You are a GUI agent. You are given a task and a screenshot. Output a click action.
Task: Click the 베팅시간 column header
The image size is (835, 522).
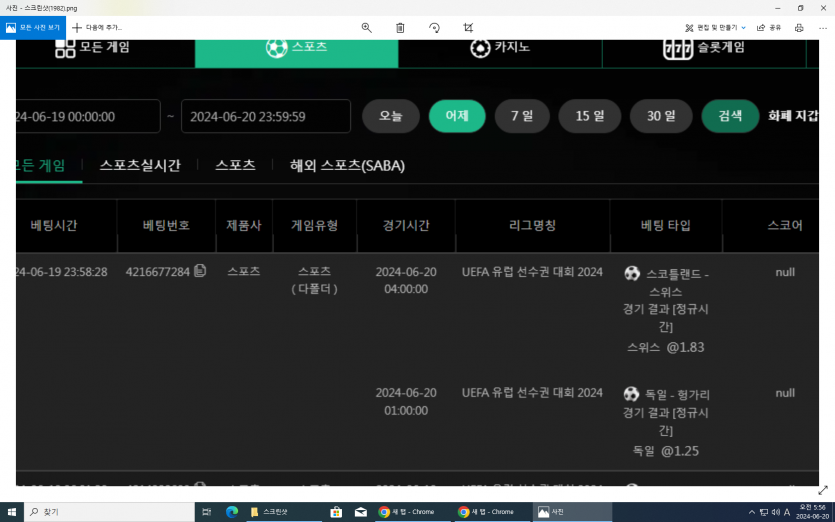coord(54,225)
